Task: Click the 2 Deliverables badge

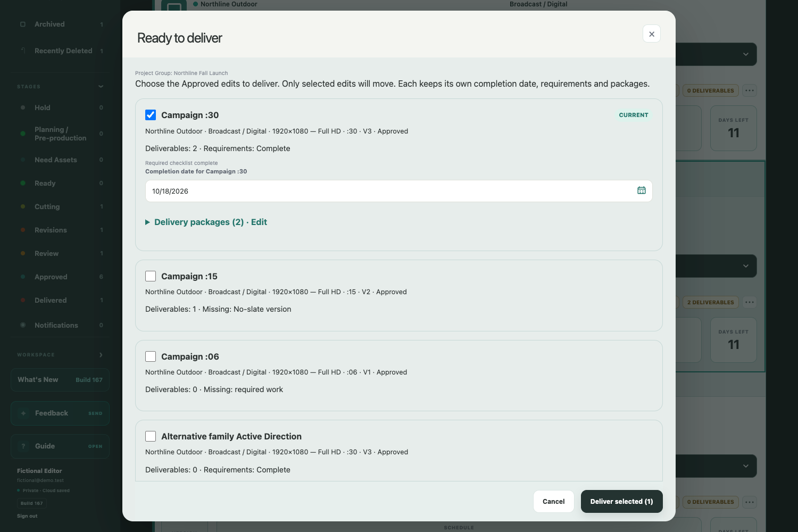Action: pos(711,302)
